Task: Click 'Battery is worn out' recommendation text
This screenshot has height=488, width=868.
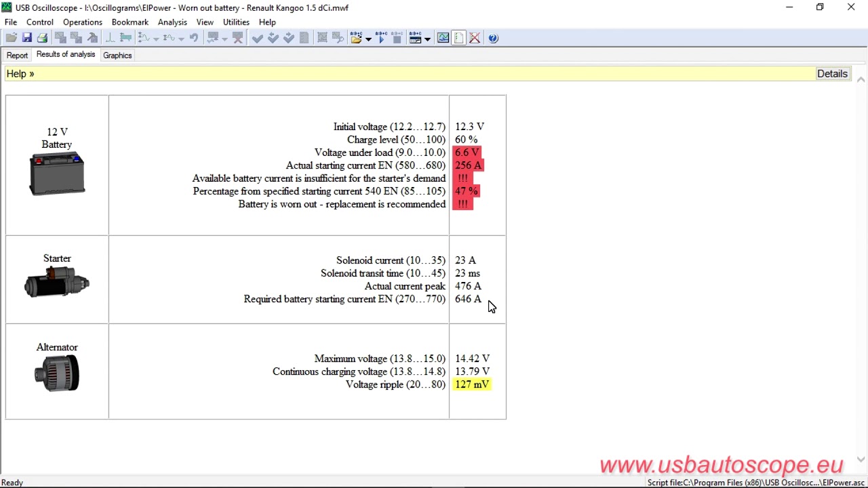Action: [x=342, y=204]
